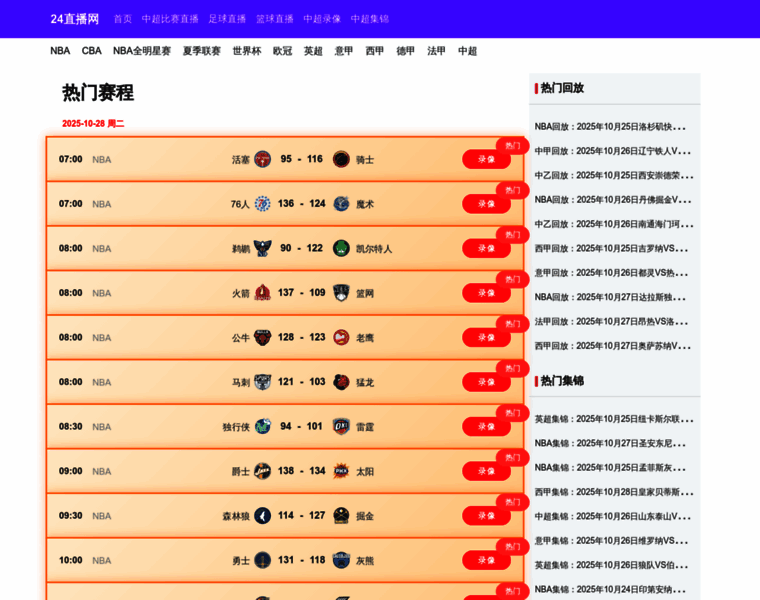Open 中超比赛直播 in top navigation

[170, 19]
